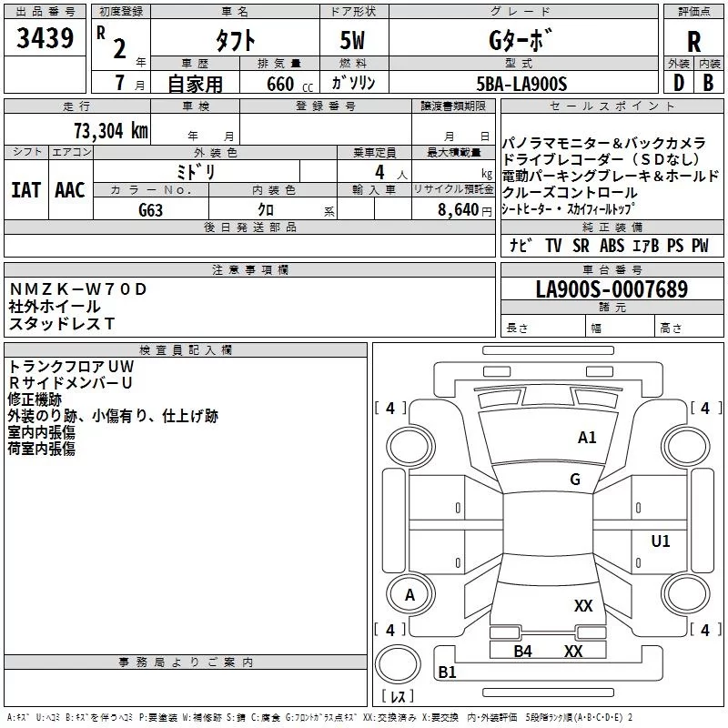Click the U1 damage mark on the diagram
Image resolution: width=728 pixels, height=728 pixels.
[x=661, y=541]
